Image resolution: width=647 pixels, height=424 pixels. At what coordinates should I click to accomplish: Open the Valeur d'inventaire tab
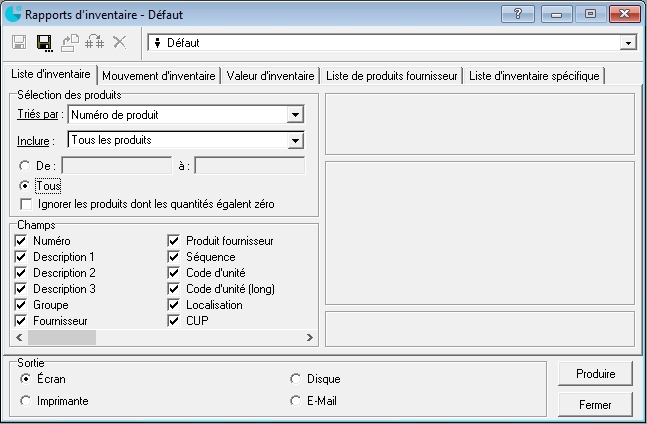point(270,76)
